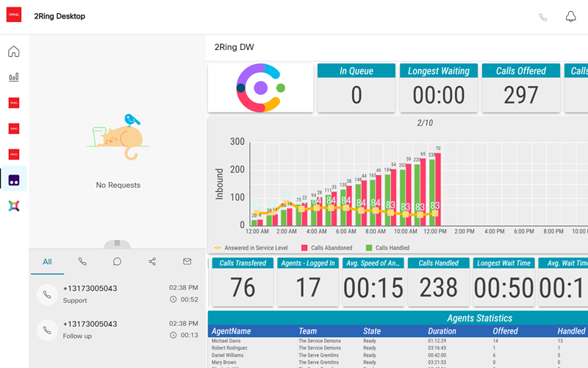Click the 02:38 PM timestamp of Support call
Viewport: 588px width, 368px height.
pos(183,288)
